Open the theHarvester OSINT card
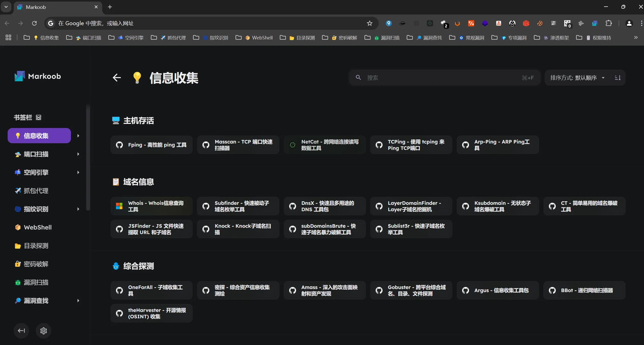Viewport: 644px width, 345px height. [x=152, y=313]
